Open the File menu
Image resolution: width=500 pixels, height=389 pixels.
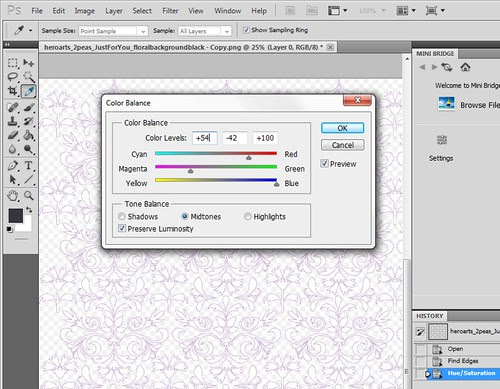pyautogui.click(x=37, y=11)
